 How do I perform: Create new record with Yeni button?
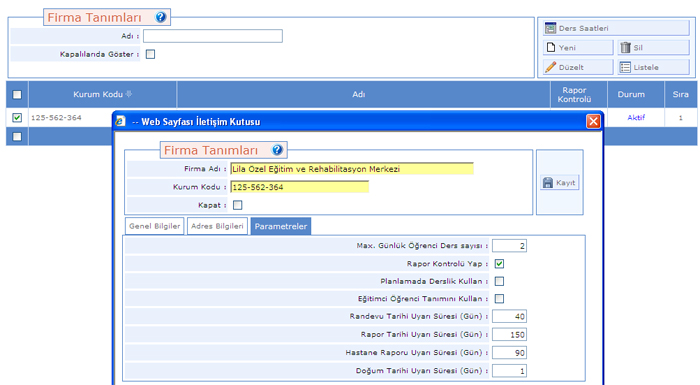578,47
